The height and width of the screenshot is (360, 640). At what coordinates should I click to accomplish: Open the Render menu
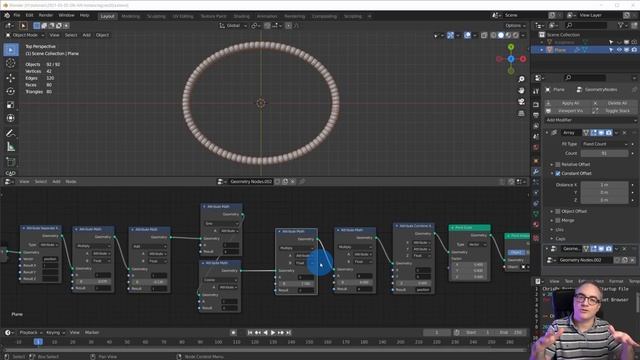click(46, 16)
